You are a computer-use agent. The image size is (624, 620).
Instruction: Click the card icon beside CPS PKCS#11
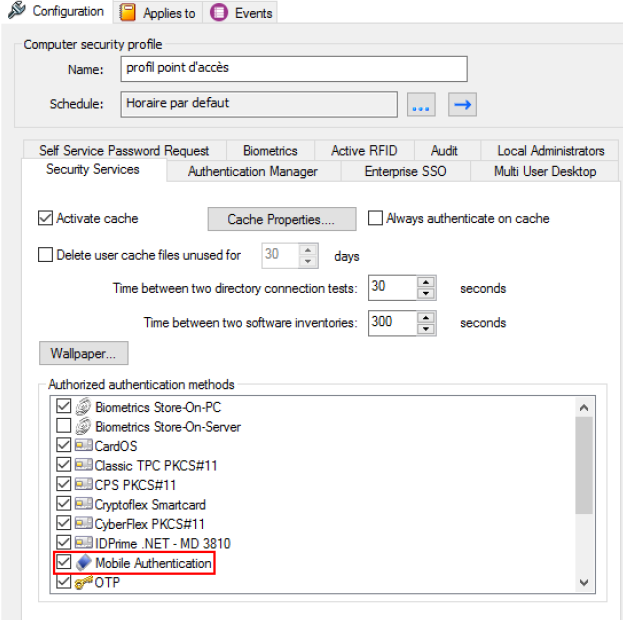tap(84, 484)
